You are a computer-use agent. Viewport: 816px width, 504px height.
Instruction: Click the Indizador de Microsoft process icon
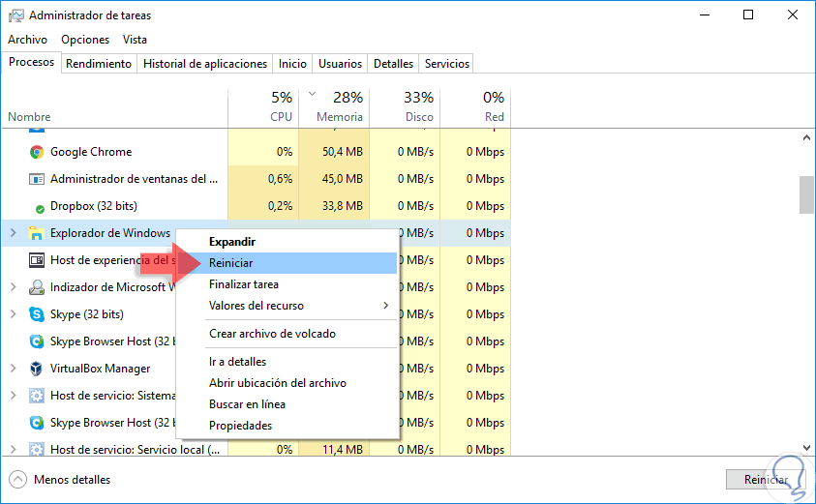click(37, 287)
